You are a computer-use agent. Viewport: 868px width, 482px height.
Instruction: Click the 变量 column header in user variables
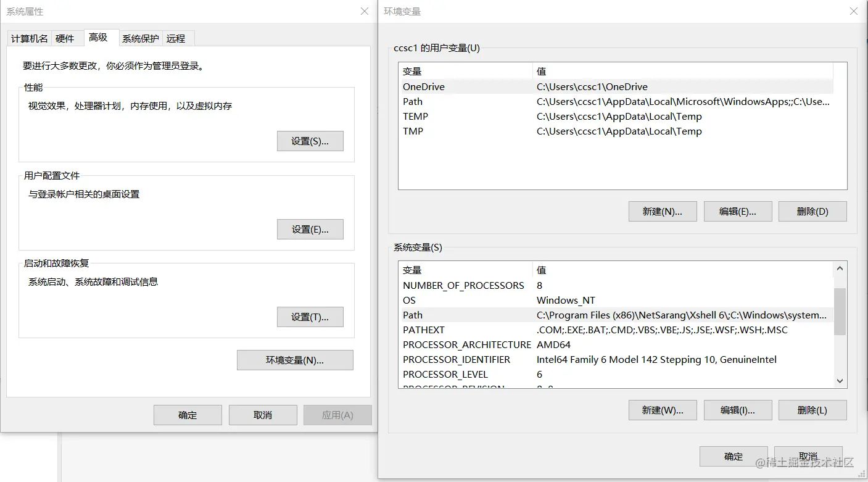coord(466,71)
